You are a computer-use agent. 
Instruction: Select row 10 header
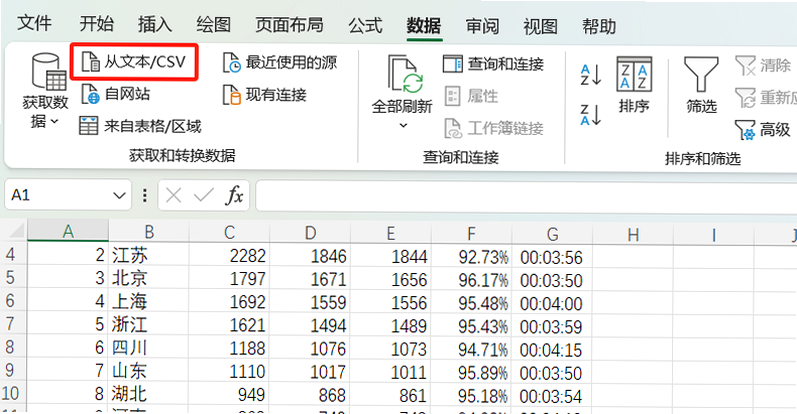[11, 393]
